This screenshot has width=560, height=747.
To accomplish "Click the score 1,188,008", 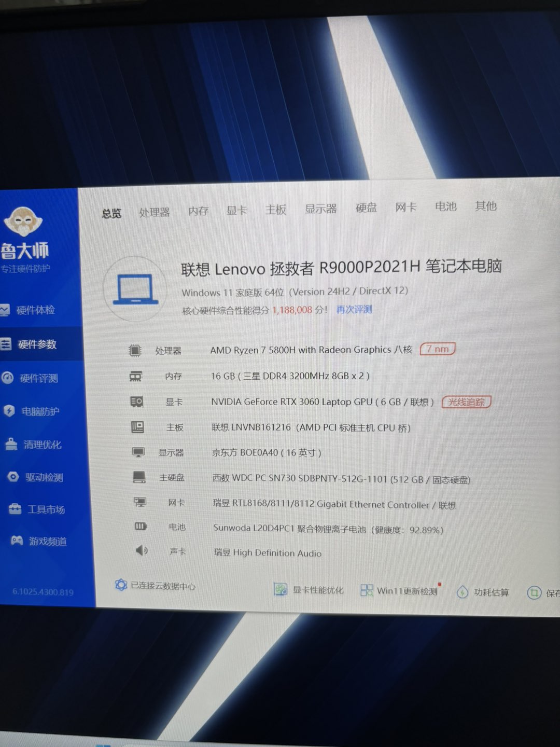I will (x=292, y=310).
